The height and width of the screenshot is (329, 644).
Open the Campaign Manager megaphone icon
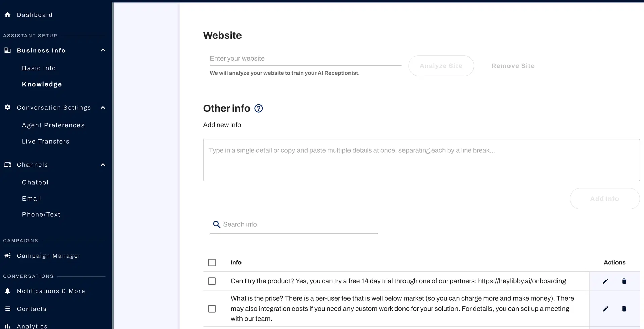7,255
